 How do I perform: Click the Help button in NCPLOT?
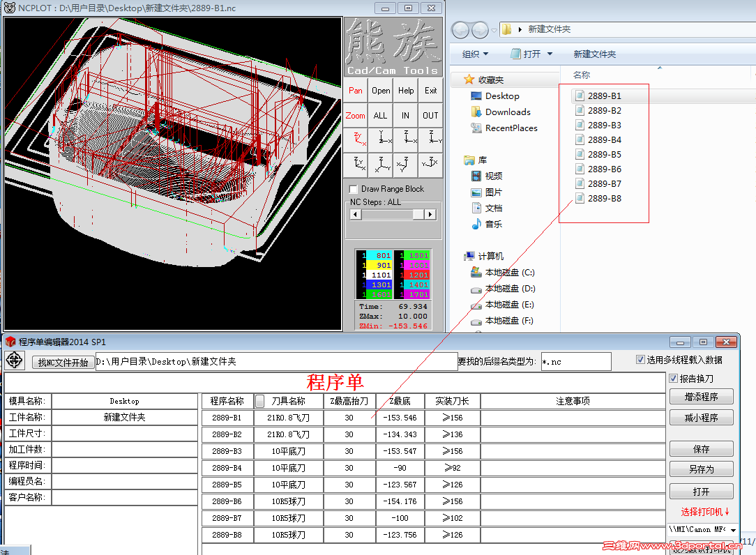[405, 90]
